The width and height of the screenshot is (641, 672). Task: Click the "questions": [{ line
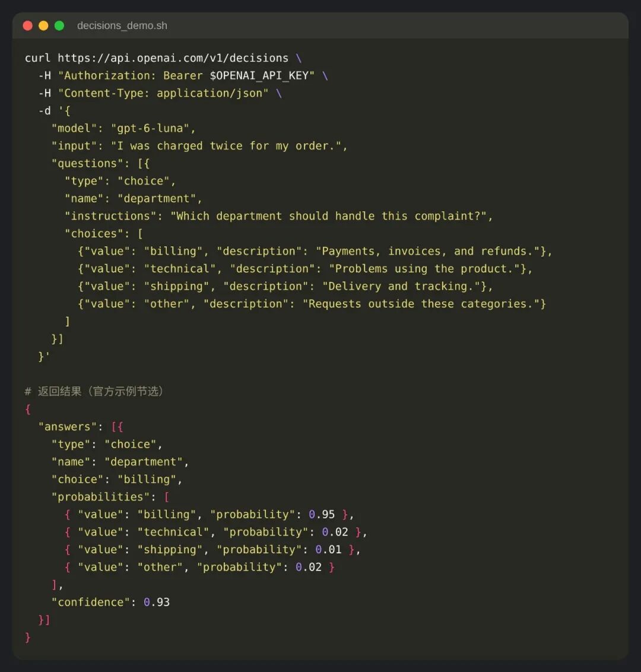[x=101, y=163]
